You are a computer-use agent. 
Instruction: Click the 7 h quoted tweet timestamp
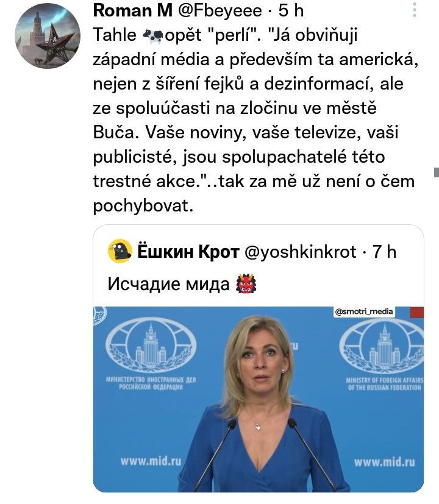[384, 251]
